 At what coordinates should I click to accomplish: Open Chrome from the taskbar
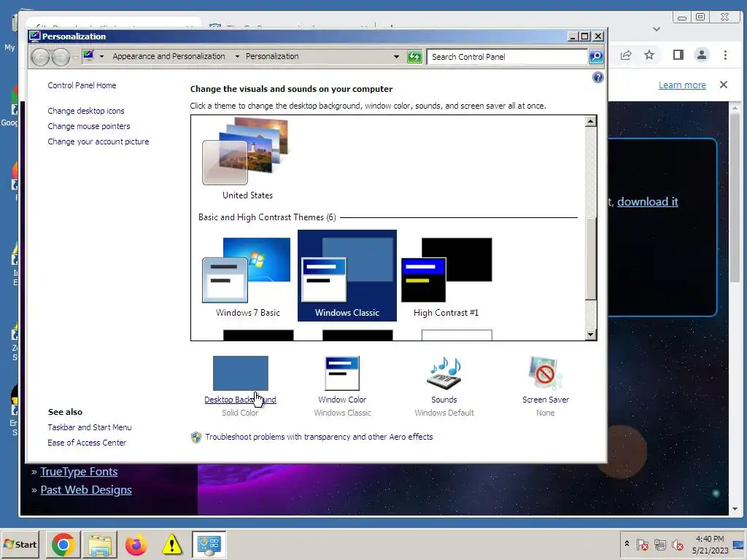click(63, 545)
